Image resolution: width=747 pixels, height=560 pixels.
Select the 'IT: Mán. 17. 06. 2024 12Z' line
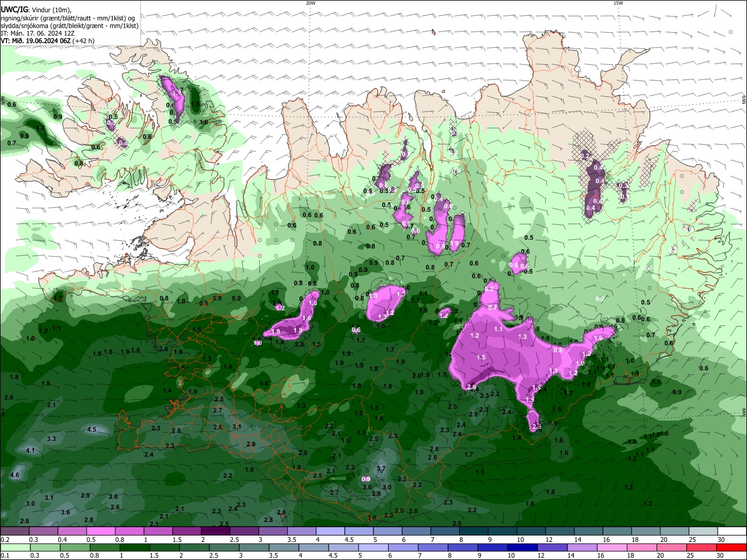click(x=38, y=33)
